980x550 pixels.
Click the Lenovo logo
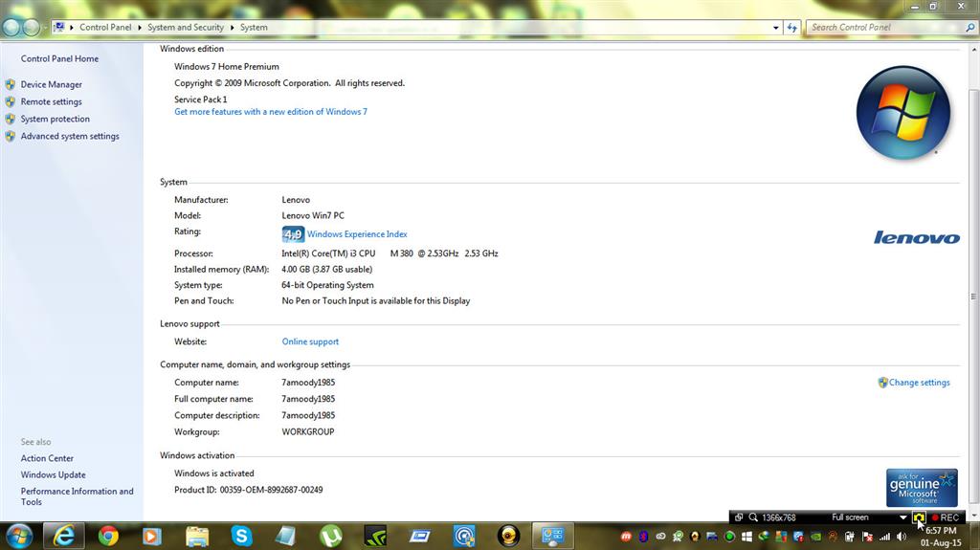[916, 237]
